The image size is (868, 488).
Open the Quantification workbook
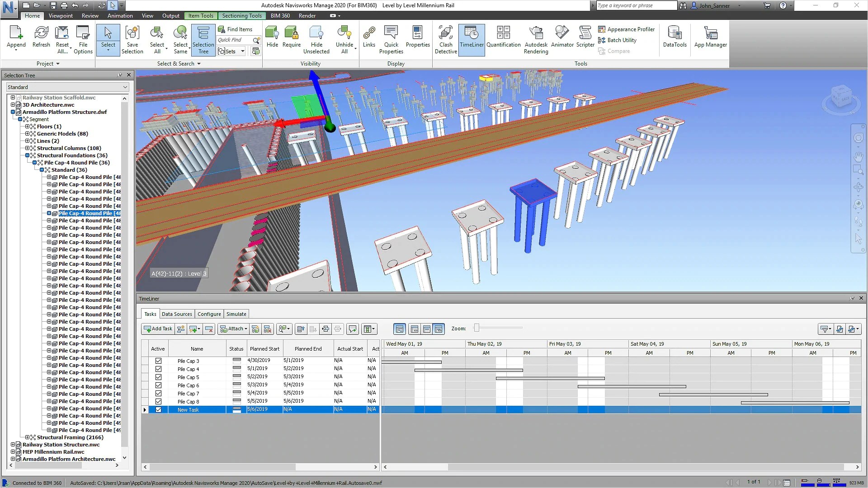(x=504, y=39)
